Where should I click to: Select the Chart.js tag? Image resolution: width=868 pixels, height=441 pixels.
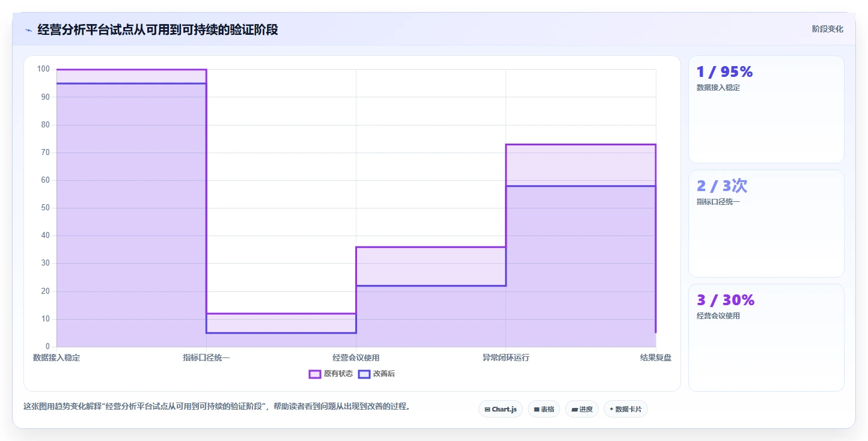(501, 409)
